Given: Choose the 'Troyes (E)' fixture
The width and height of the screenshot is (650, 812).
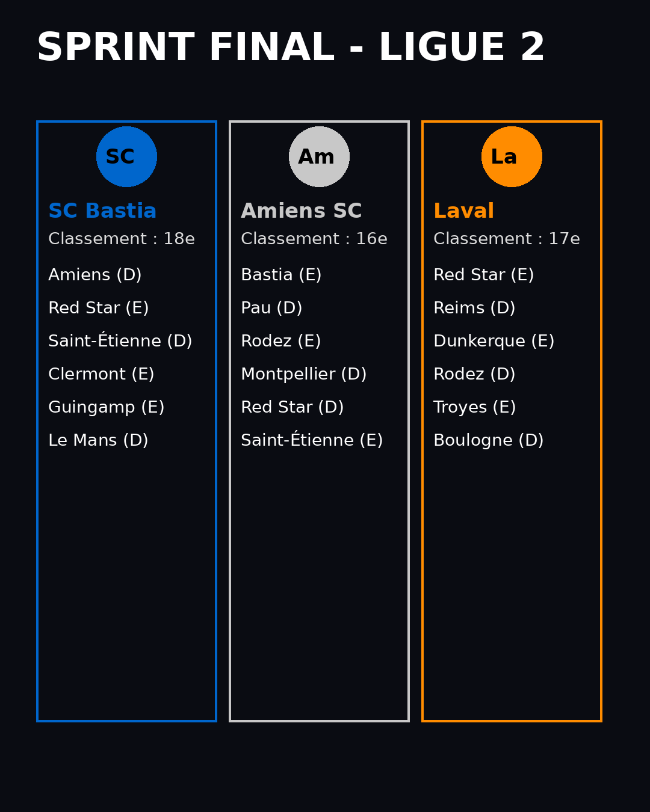Looking at the screenshot, I should 475,407.
